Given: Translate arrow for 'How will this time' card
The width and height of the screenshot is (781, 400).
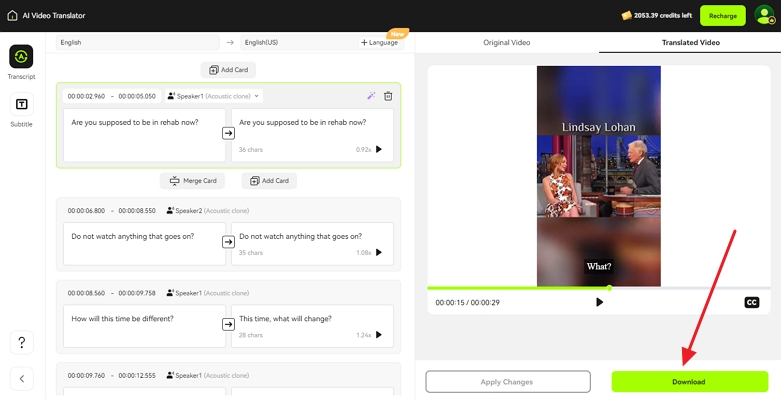Looking at the screenshot, I should [x=228, y=324].
